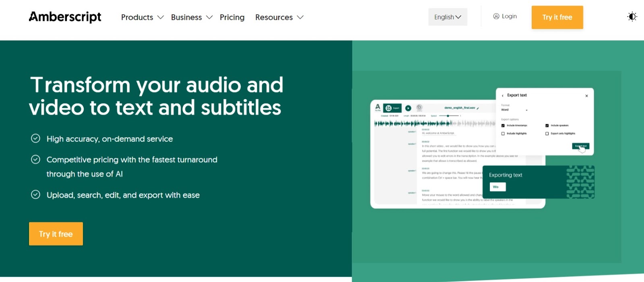
Task: Open the Pricing page
Action: (x=232, y=17)
